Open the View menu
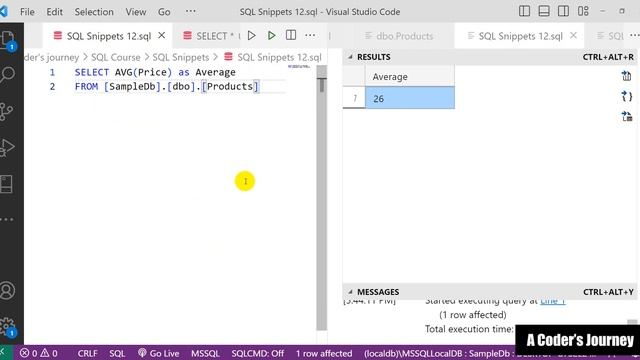The height and width of the screenshot is (360, 640). [136, 12]
